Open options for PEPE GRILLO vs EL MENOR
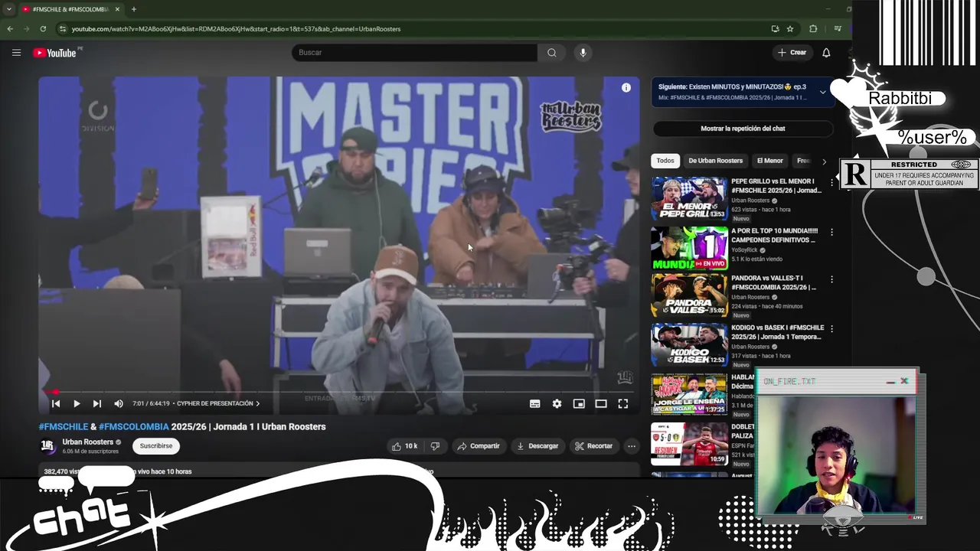The width and height of the screenshot is (980, 551). tap(831, 183)
